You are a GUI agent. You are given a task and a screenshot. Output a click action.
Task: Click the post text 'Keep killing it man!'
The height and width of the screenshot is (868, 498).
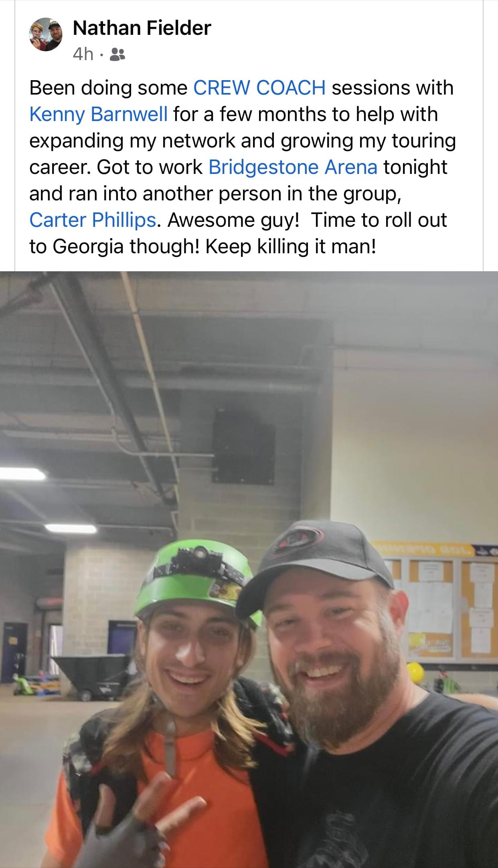point(291,246)
